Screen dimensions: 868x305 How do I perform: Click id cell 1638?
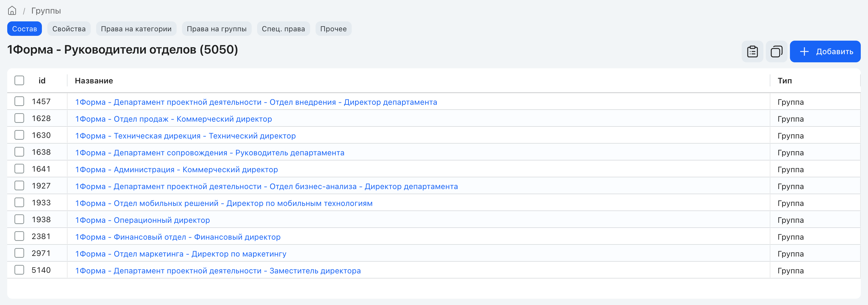point(41,152)
